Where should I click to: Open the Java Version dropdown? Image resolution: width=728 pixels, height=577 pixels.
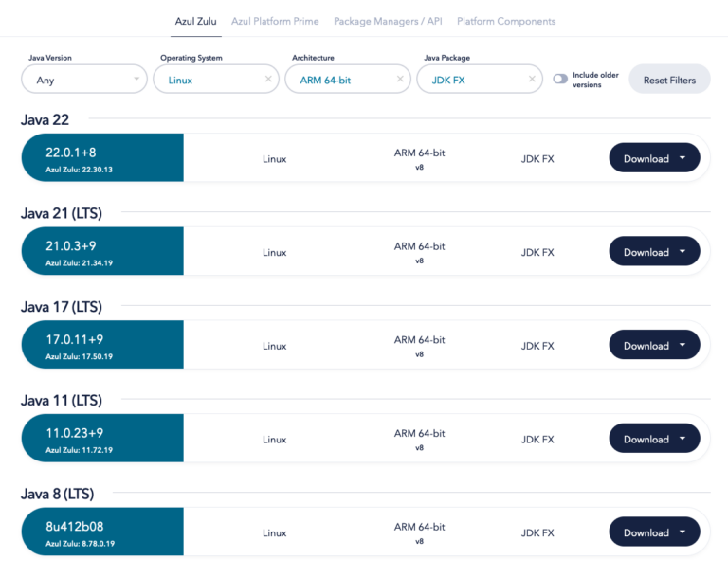[83, 80]
